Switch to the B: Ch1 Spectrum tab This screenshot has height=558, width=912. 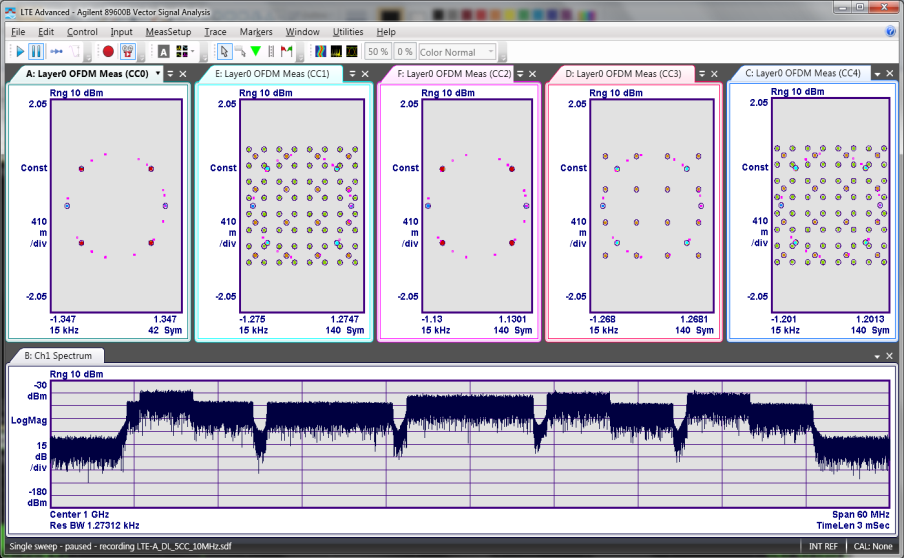57,356
